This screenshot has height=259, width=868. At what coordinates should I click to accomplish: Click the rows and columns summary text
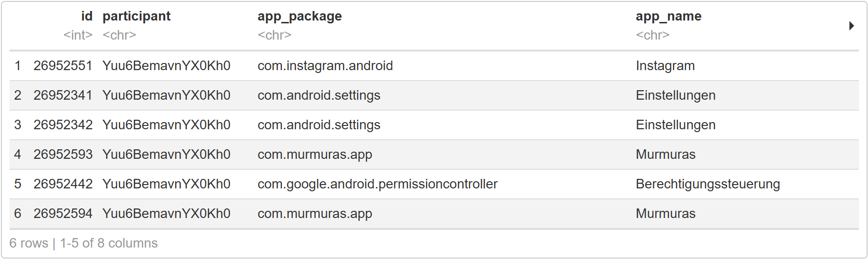pos(83,243)
